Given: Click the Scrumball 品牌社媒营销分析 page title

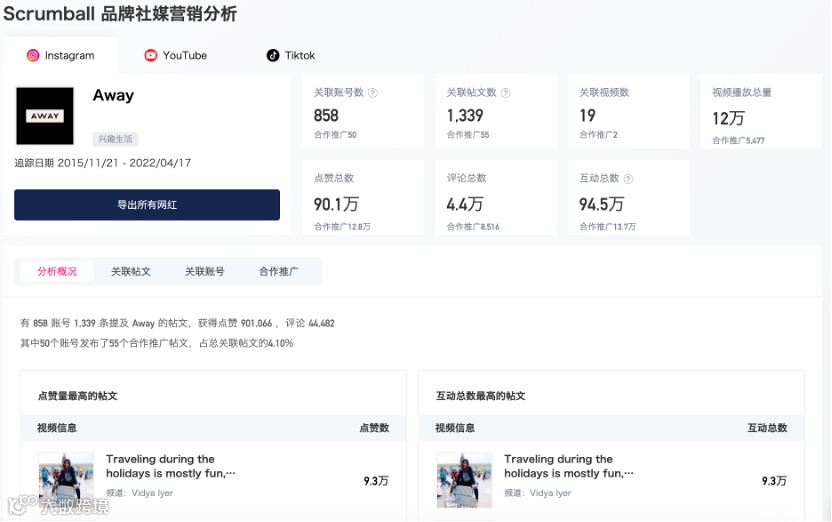Looking at the screenshot, I should click(120, 13).
